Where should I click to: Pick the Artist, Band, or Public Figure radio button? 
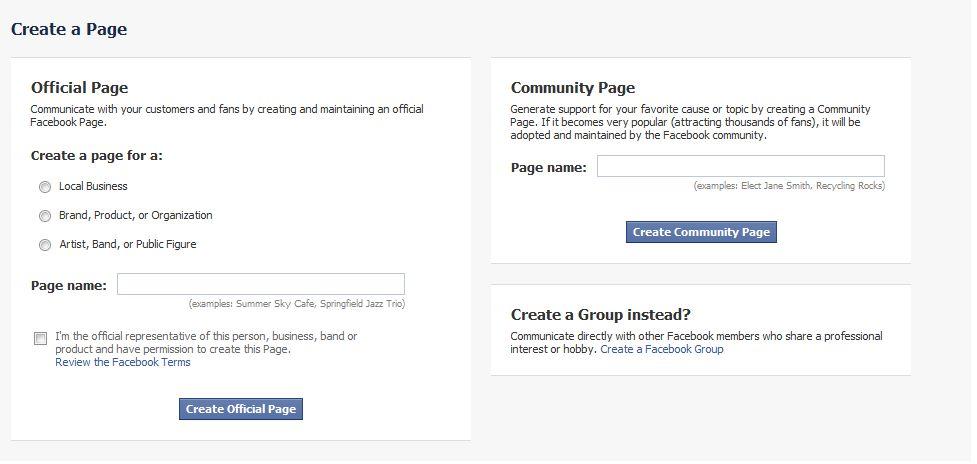(45, 245)
